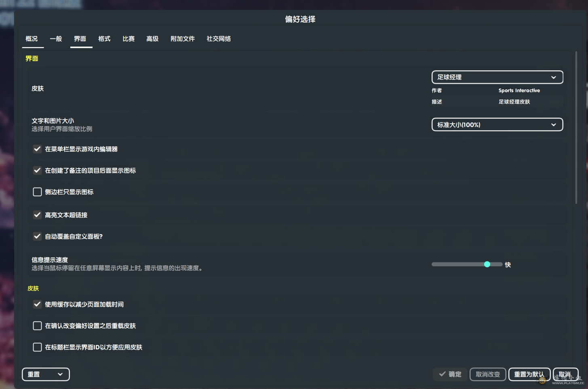Switch to the 一般 tab

[56, 39]
